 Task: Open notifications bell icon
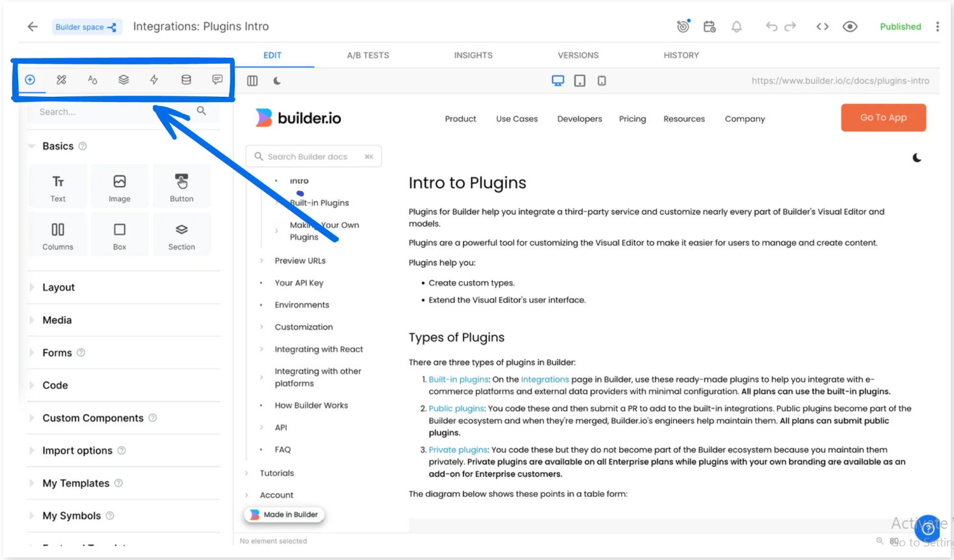tap(737, 27)
